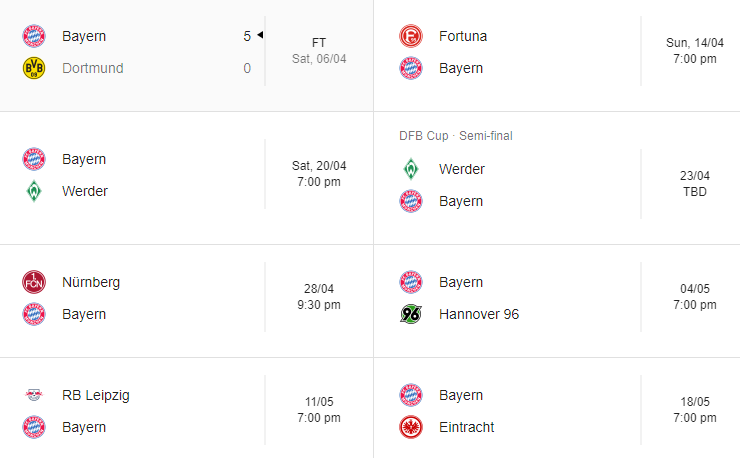Click Werder crest in the Sat, 20/04 match
The image size is (740, 458).
pos(34,191)
